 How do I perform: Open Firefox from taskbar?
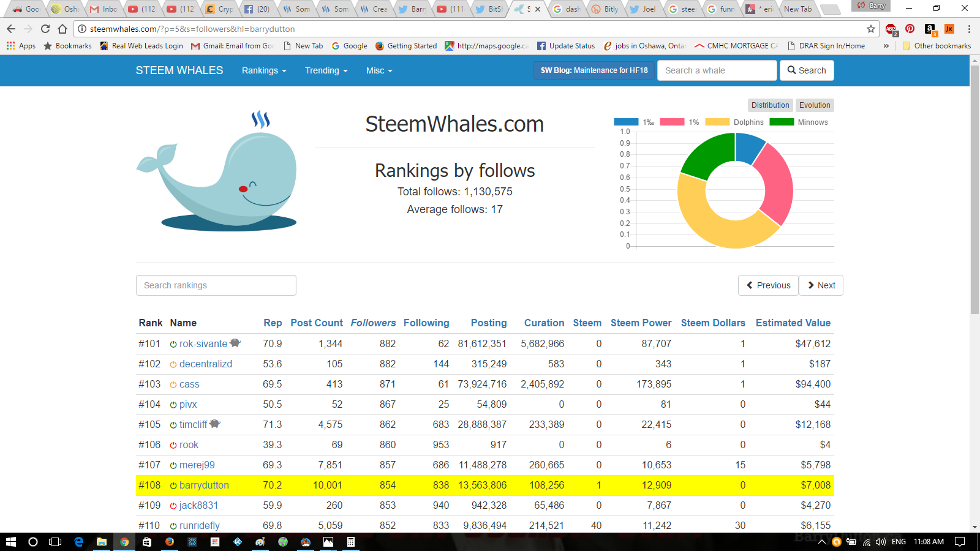(x=170, y=542)
